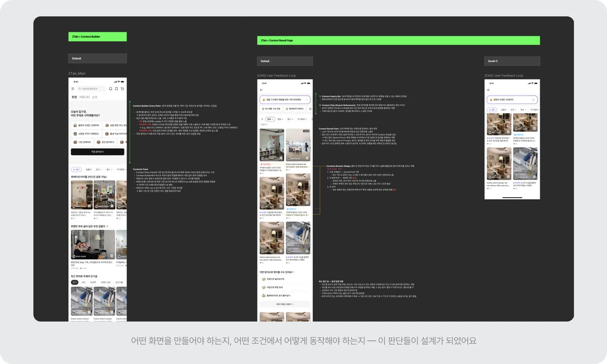Open the 필터 chip in 2Tab_Main feed

76,169
